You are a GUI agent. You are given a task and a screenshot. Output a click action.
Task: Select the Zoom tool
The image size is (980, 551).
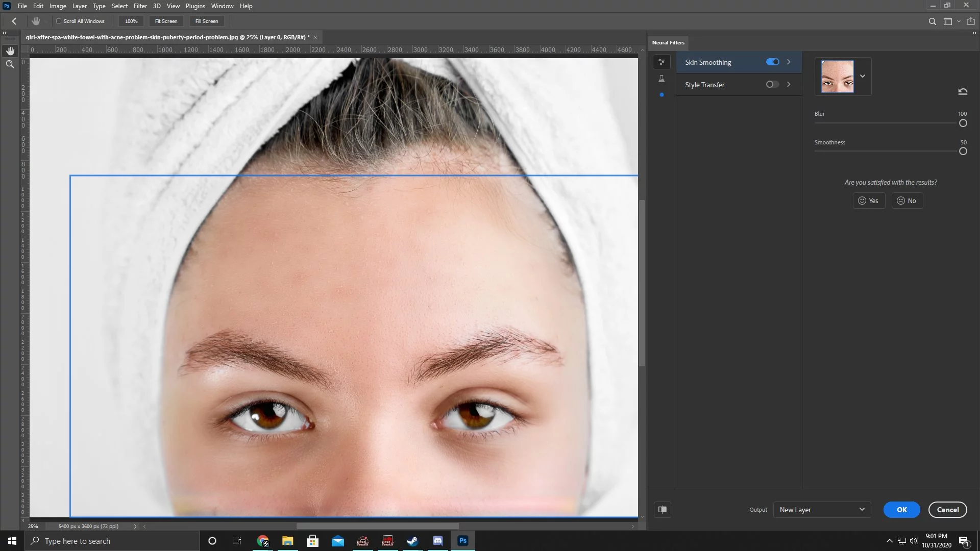[x=10, y=65]
